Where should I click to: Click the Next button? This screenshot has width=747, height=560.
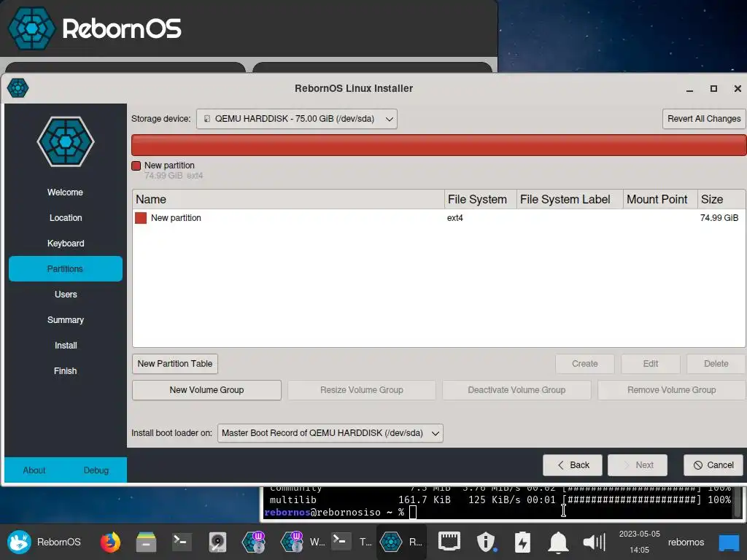click(638, 464)
